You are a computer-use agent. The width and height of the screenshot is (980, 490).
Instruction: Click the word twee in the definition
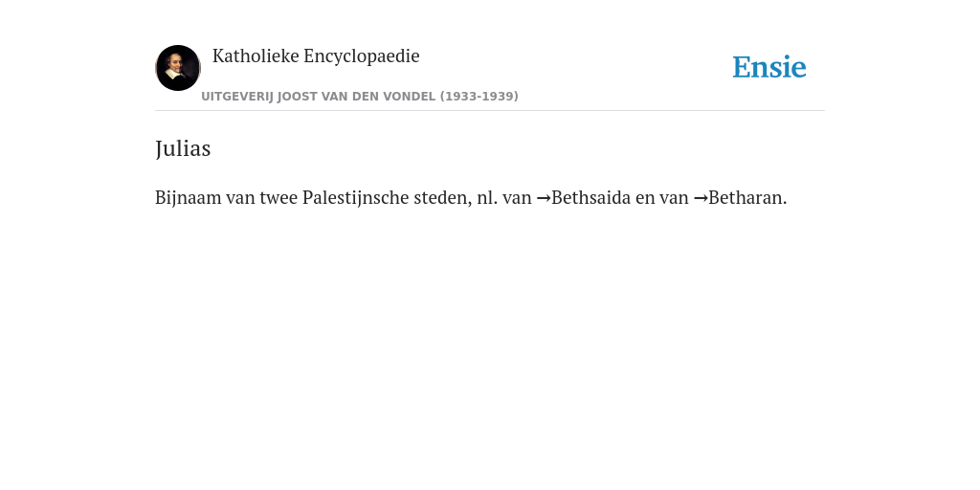pos(278,197)
